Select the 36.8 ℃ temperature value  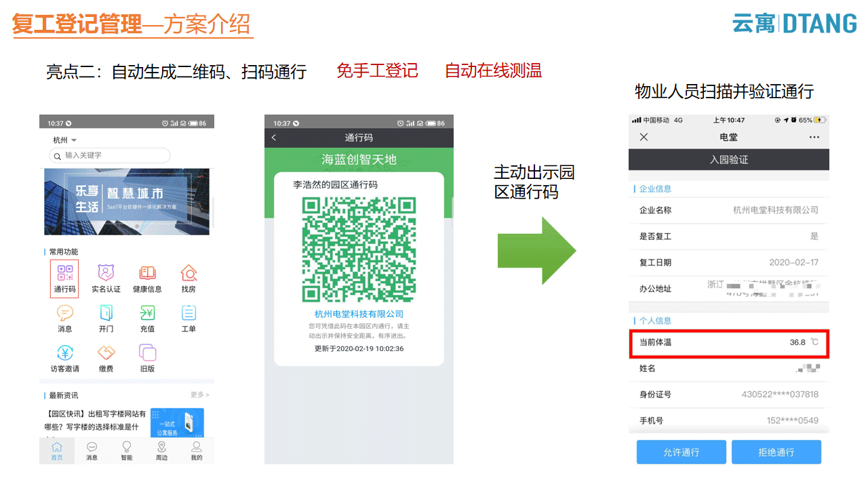tap(804, 342)
